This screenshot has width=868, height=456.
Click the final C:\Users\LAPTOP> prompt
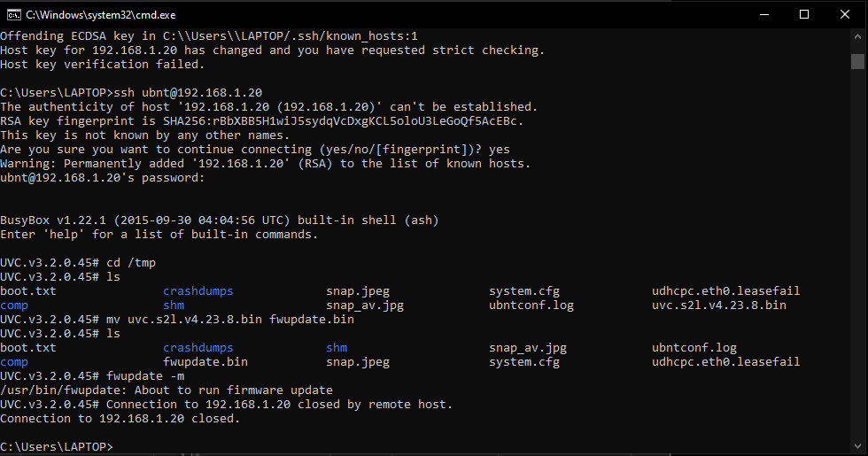coord(57,446)
